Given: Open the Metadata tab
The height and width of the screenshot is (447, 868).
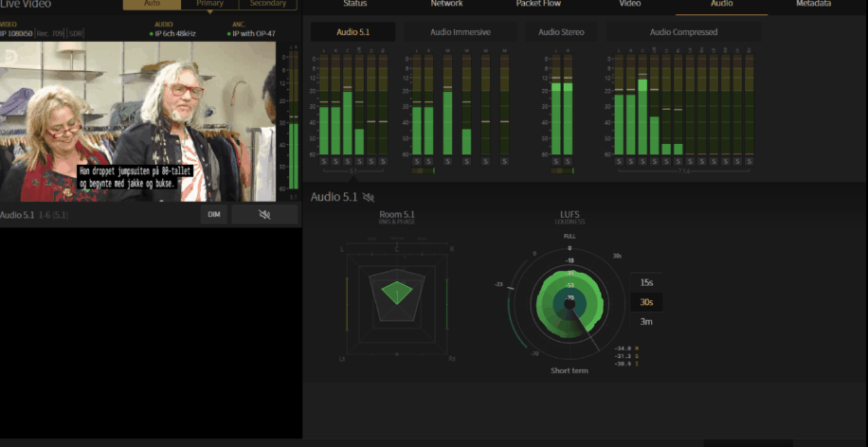Looking at the screenshot, I should pos(813,5).
